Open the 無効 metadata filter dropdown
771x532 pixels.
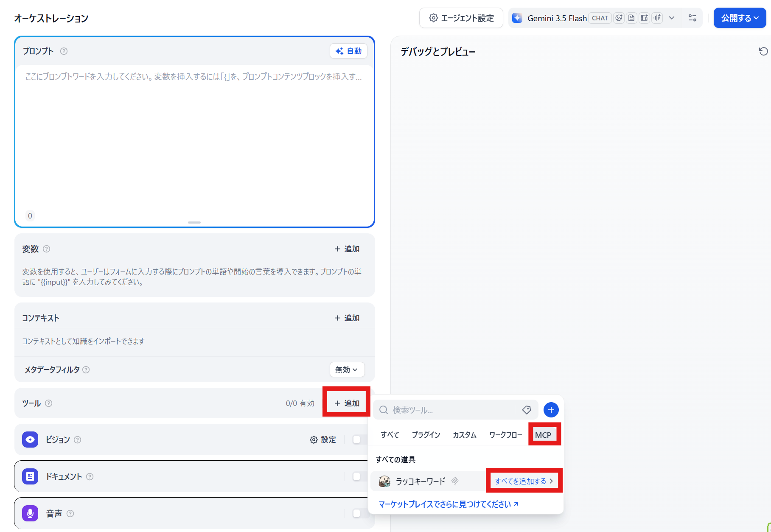click(x=347, y=370)
